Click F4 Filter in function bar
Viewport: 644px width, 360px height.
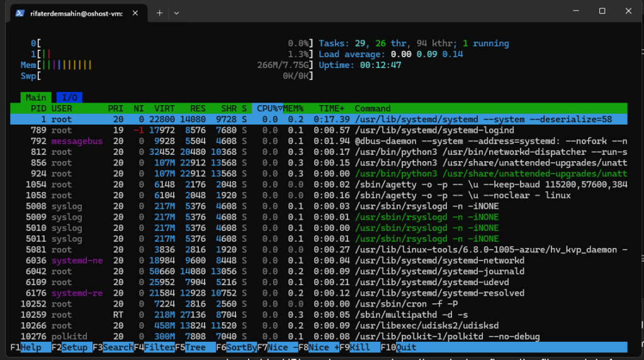point(154,347)
